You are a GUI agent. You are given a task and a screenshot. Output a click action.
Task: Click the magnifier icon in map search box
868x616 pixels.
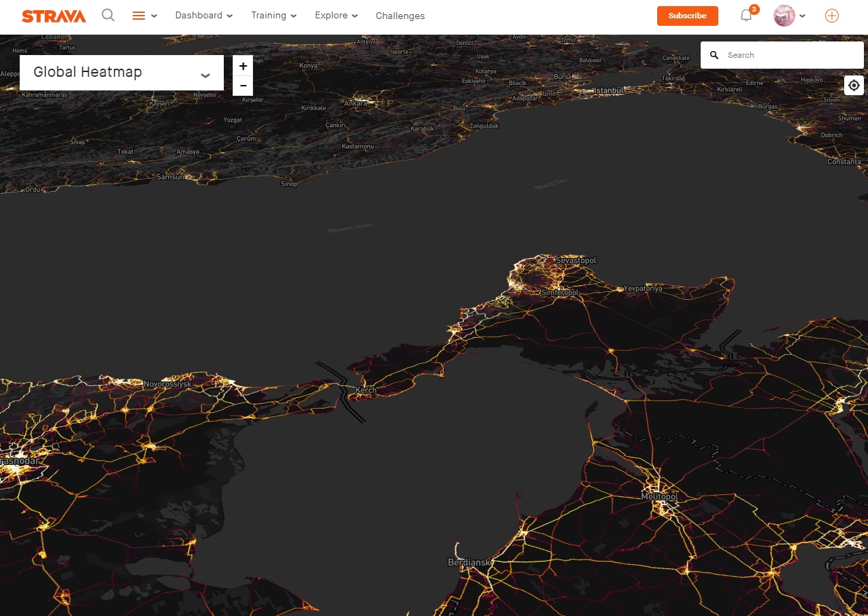[x=714, y=55]
